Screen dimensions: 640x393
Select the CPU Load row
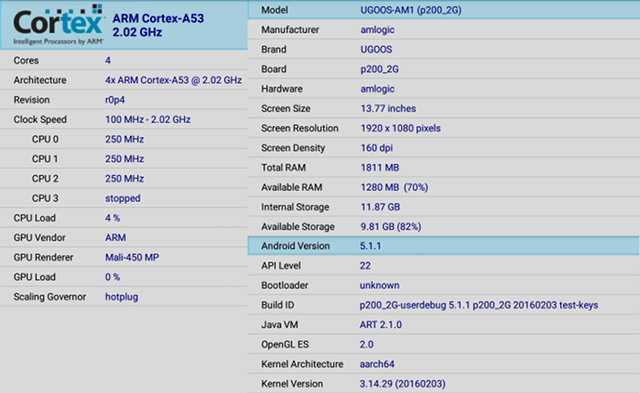(x=124, y=218)
